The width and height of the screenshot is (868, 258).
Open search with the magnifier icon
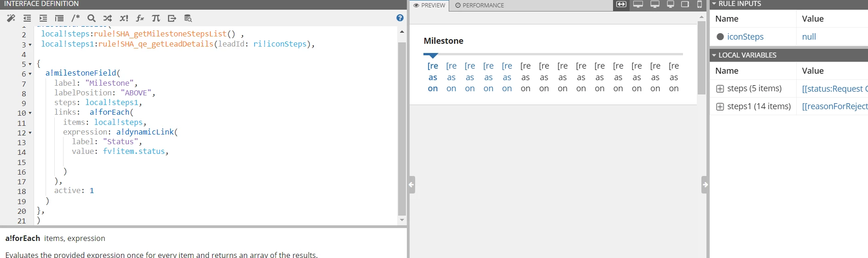tap(92, 18)
